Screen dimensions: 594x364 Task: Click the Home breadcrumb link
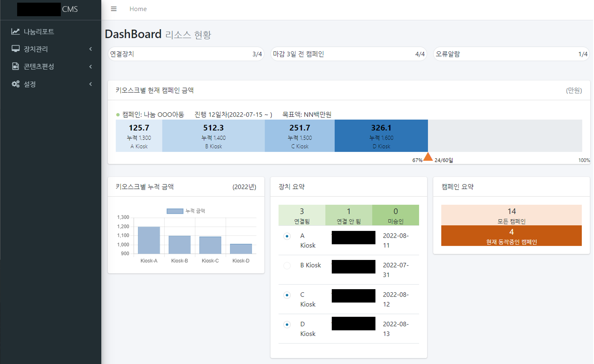tap(138, 9)
